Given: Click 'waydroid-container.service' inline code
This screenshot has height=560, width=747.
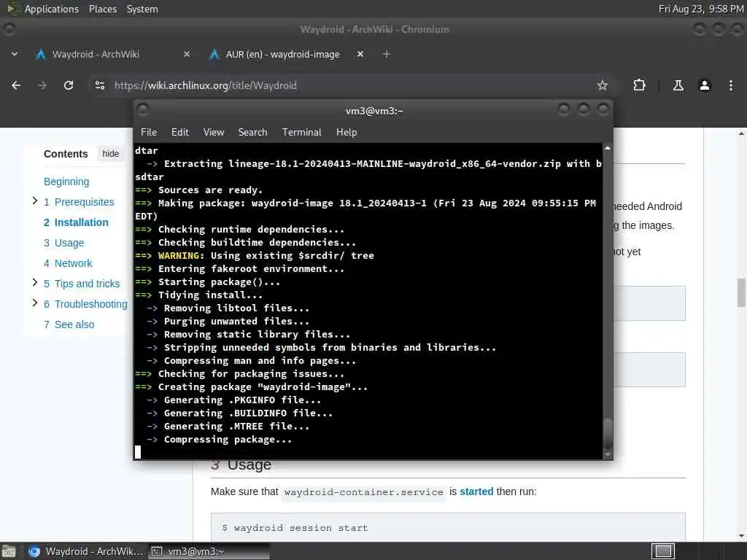Looking at the screenshot, I should 364,492.
